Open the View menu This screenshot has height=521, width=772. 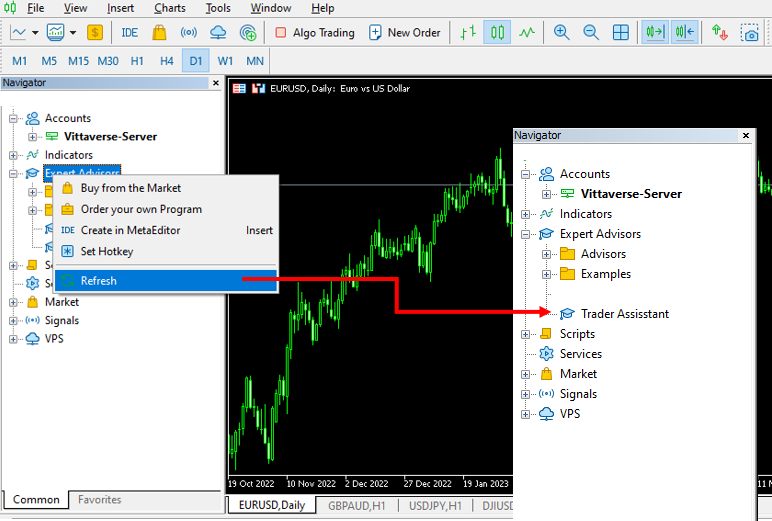click(x=75, y=8)
